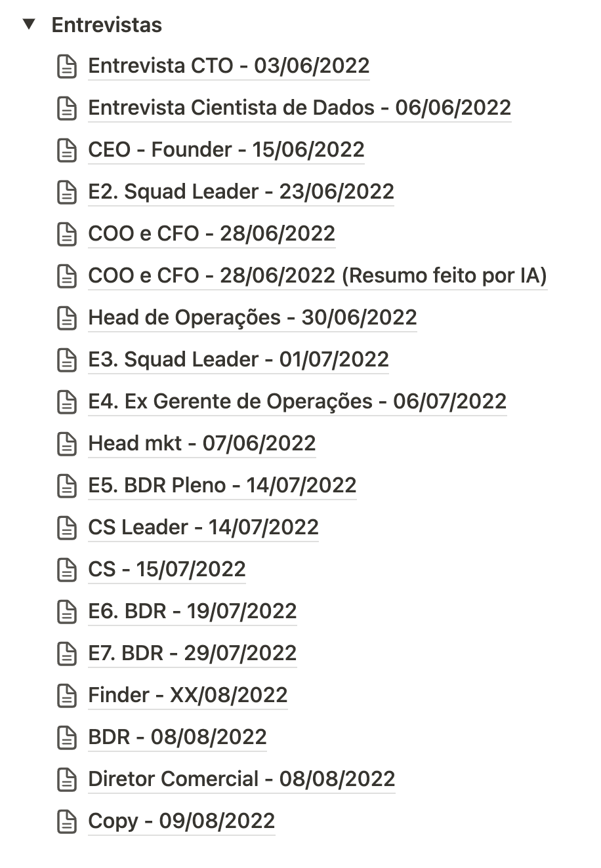This screenshot has height=868, width=601.
Task: Select the Entrevistas heading text
Action: (x=107, y=25)
